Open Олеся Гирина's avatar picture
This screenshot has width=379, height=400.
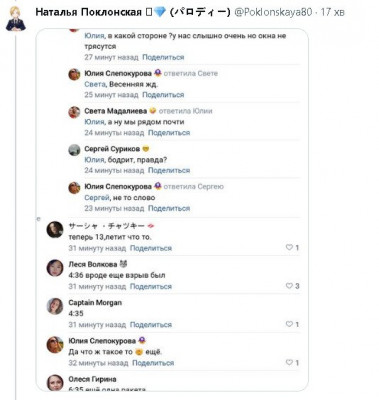coord(55,382)
